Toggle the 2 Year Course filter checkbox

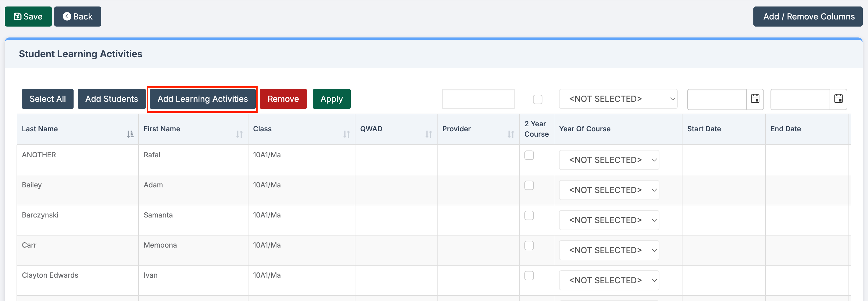pyautogui.click(x=537, y=100)
